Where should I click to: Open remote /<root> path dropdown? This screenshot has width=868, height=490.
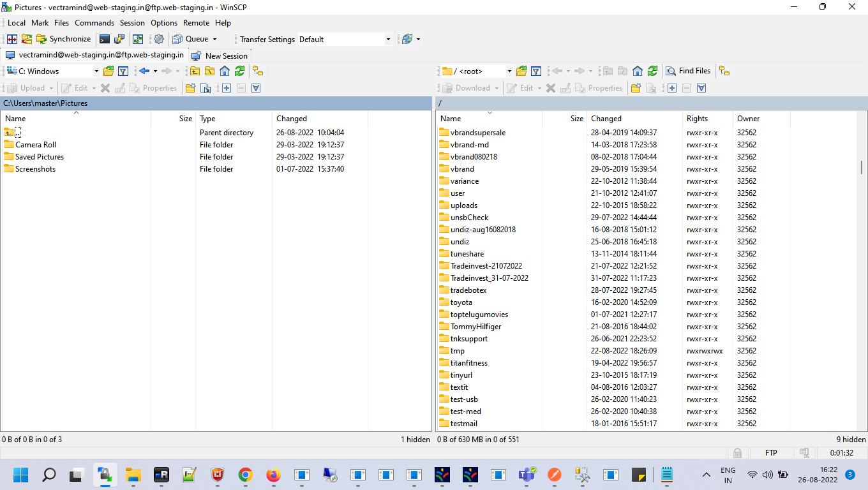(x=509, y=71)
